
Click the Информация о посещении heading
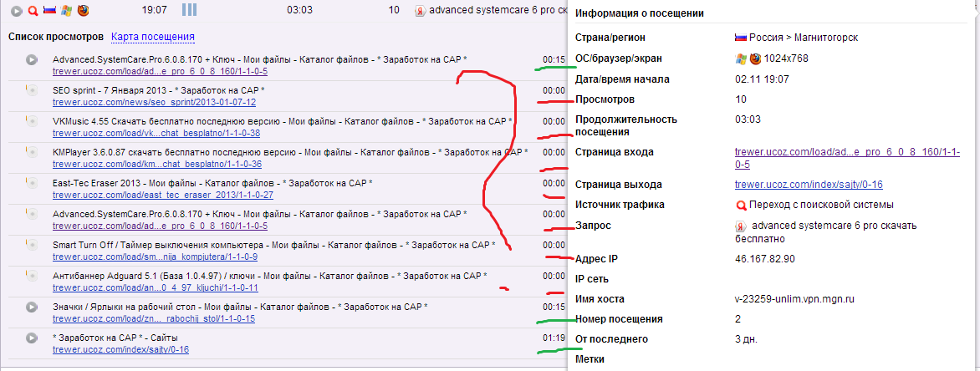(x=639, y=13)
